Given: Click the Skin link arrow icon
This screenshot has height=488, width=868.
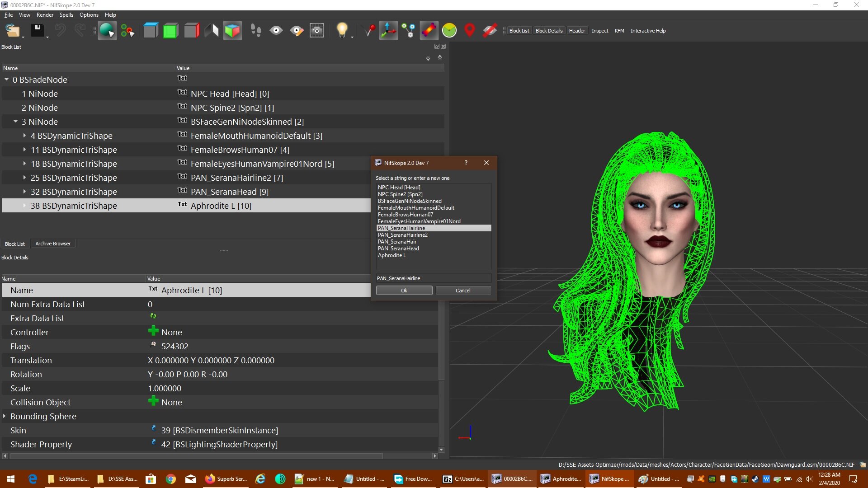Looking at the screenshot, I should pyautogui.click(x=153, y=428).
